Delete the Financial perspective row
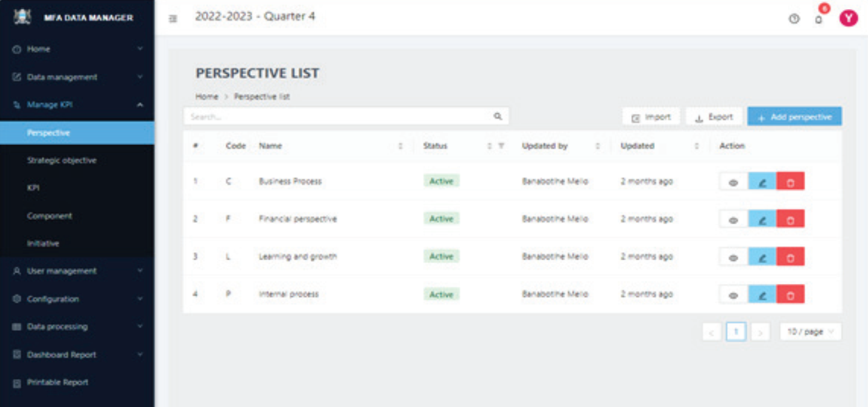This screenshot has width=868, height=407. [x=791, y=219]
